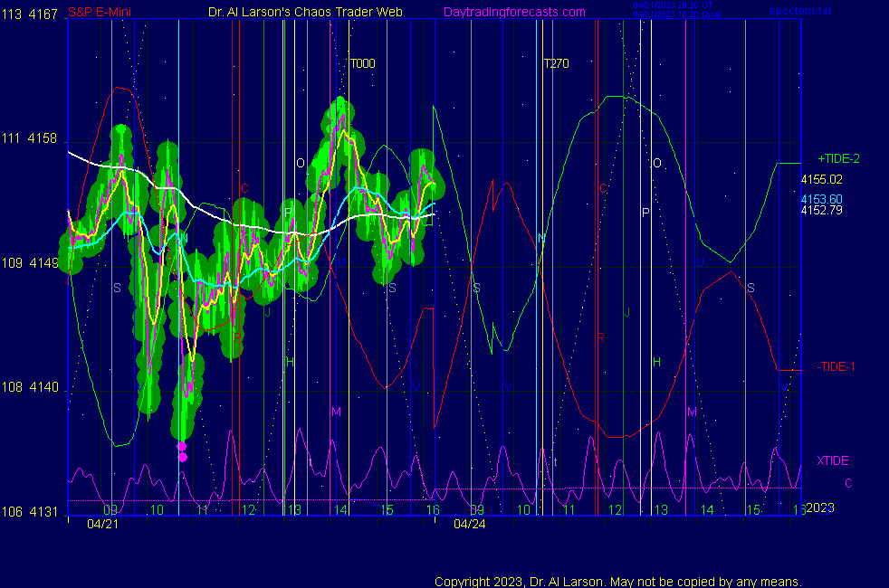Click the 'S&P E-Mini' chart title
This screenshot has height=588, width=889.
(x=100, y=12)
